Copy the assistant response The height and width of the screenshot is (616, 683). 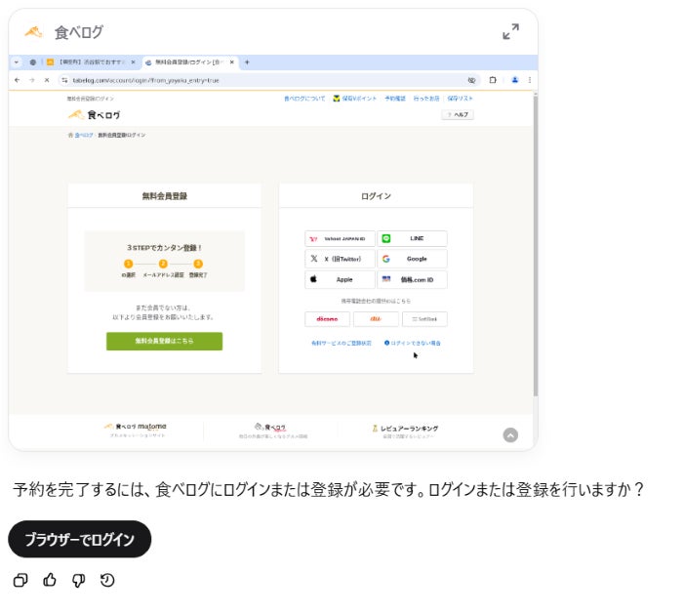[x=20, y=580]
